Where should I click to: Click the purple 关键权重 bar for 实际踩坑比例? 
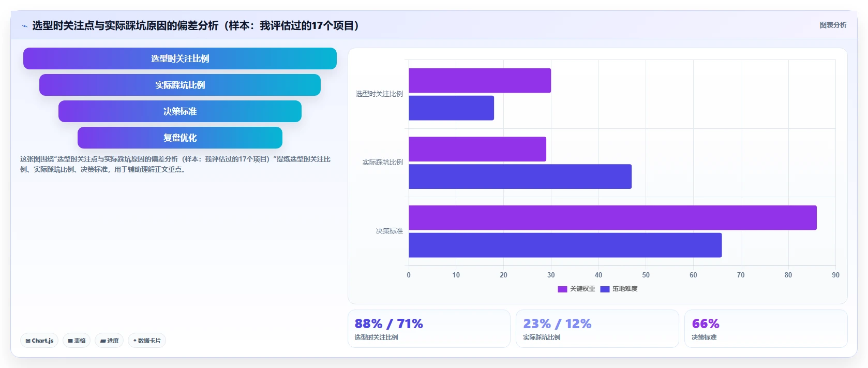pos(477,149)
